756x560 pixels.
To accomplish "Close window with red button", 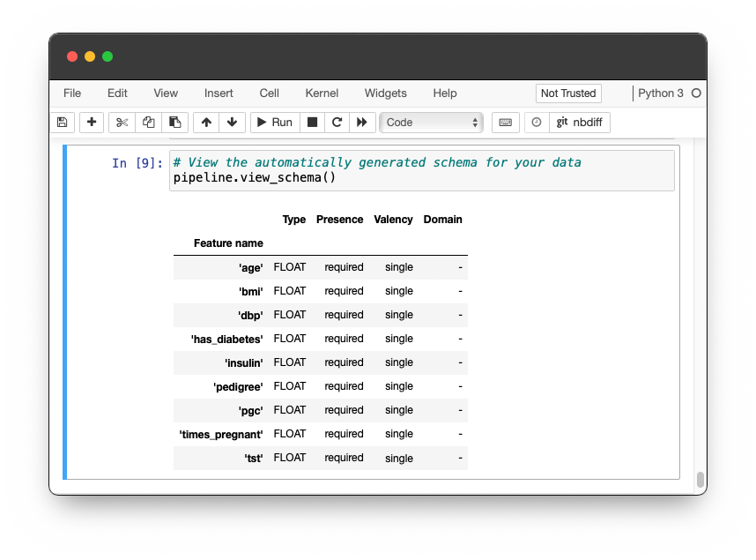I will 72,56.
